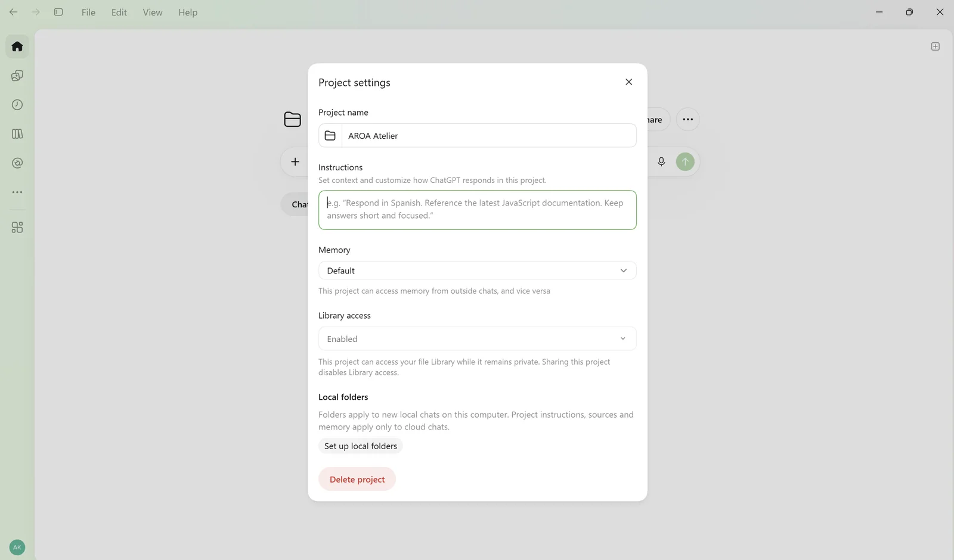
Task: Click Set up local folders button
Action: point(361,446)
